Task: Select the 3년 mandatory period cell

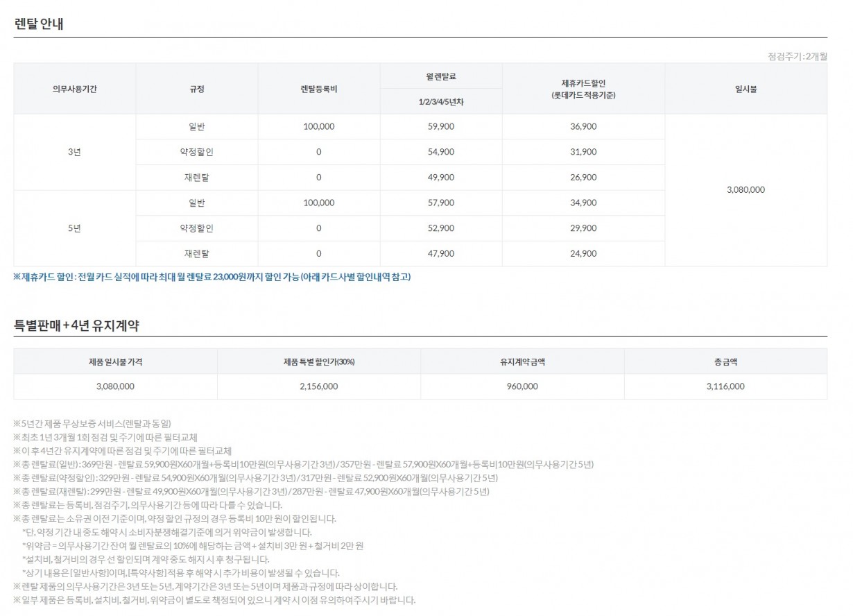Action: coord(74,152)
